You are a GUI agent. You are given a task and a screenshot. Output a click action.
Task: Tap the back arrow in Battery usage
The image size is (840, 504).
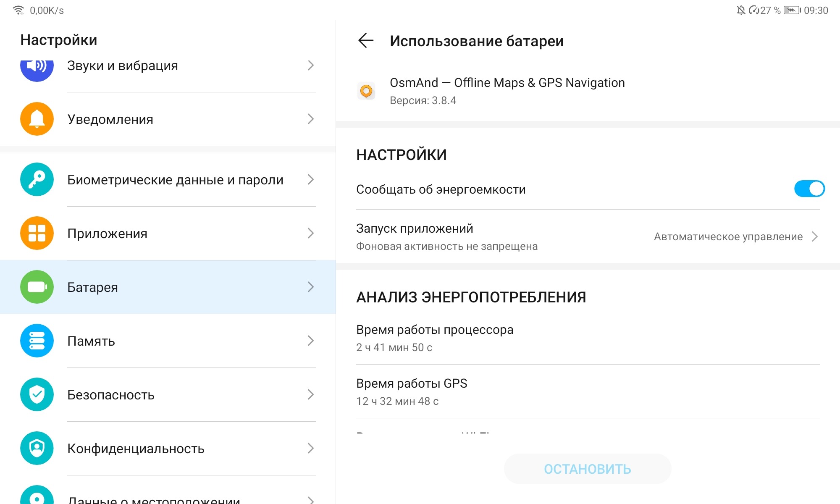(366, 41)
